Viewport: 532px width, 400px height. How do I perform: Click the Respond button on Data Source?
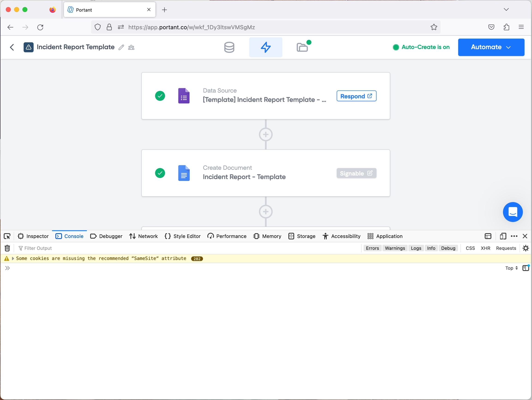click(x=356, y=96)
